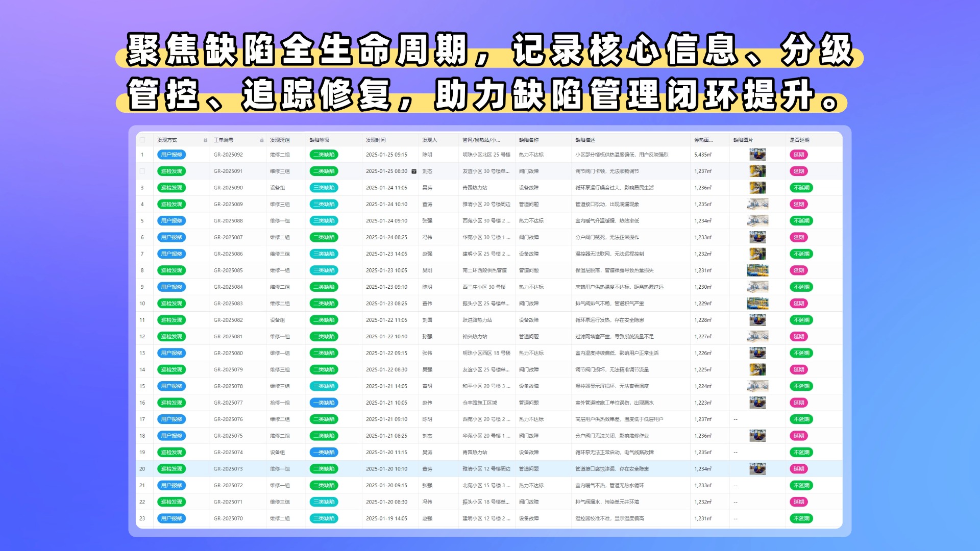Viewport: 980px width, 551px height.
Task: Click lock icon in 工单编号 column header
Action: click(261, 140)
